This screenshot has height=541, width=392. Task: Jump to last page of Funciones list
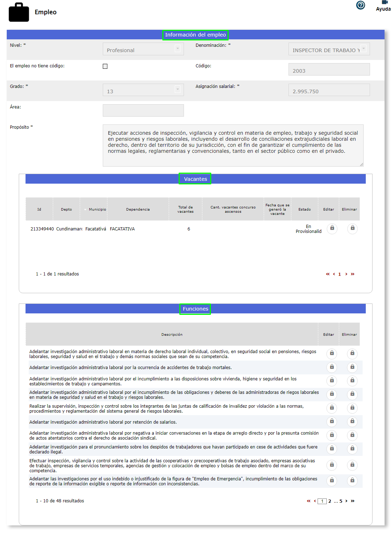point(353,501)
